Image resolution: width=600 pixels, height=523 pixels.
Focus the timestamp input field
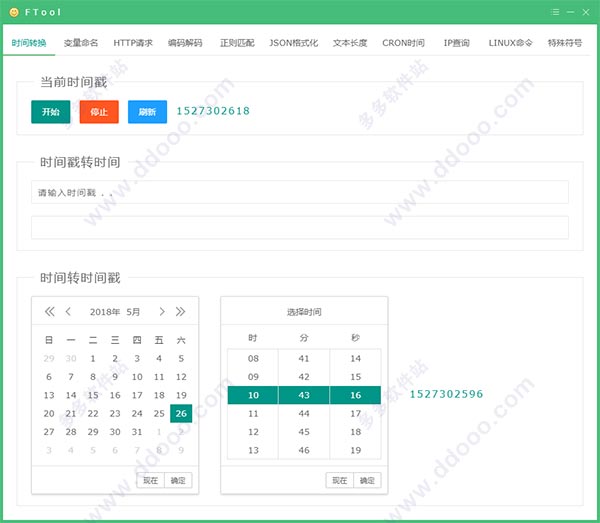point(300,192)
